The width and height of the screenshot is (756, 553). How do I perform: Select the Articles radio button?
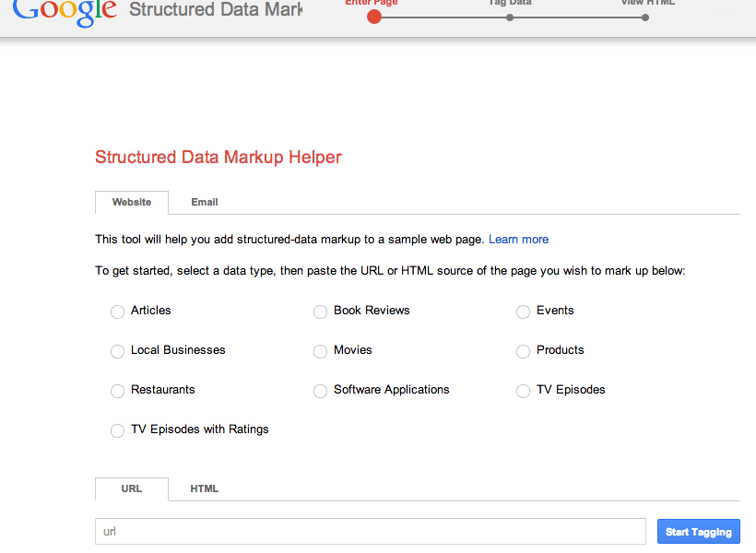(x=117, y=312)
